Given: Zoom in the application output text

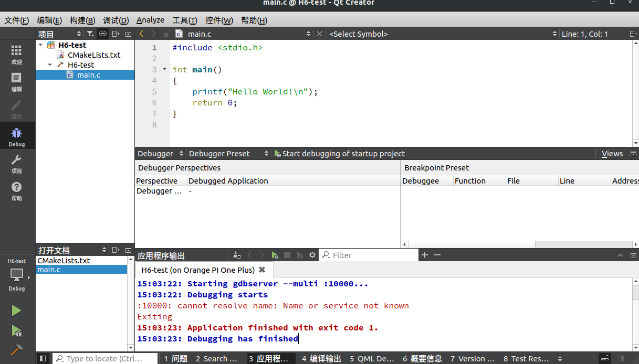Looking at the screenshot, I should pos(425,255).
